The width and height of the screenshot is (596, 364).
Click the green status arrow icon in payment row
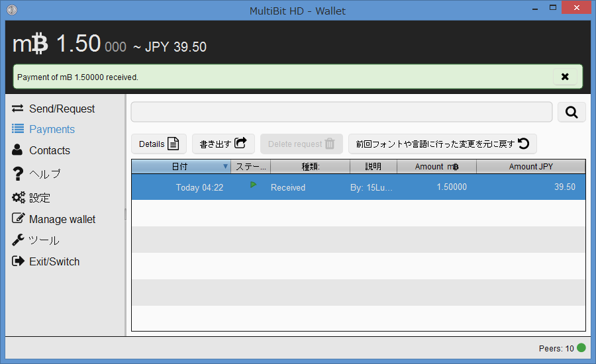(x=253, y=185)
